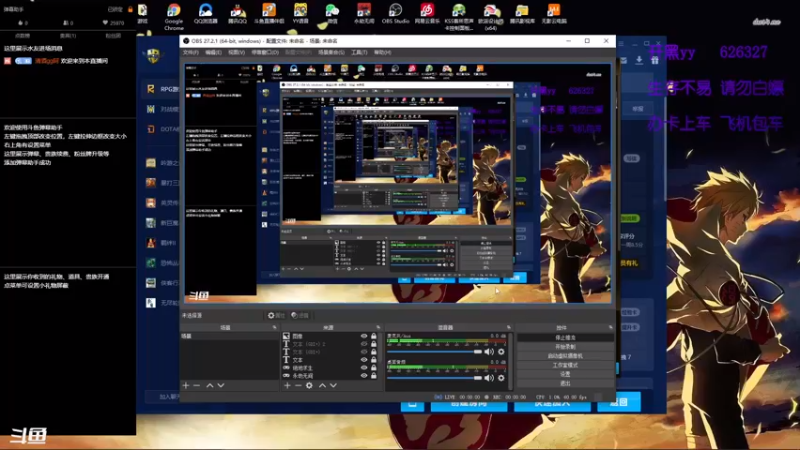This screenshot has height=450, width=800.
Task: Open the 微信 WeChat desktop shortcut
Action: [332, 14]
